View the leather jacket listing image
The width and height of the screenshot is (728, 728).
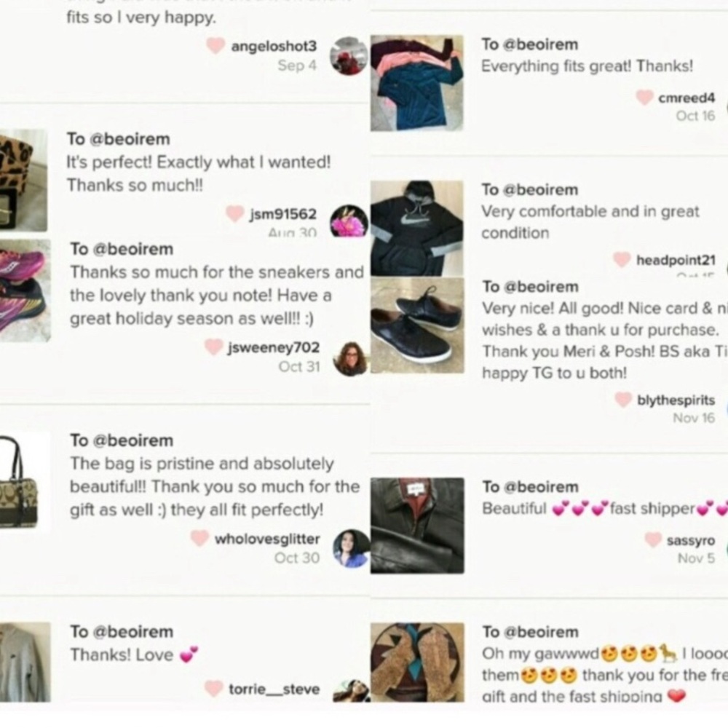pos(417,526)
